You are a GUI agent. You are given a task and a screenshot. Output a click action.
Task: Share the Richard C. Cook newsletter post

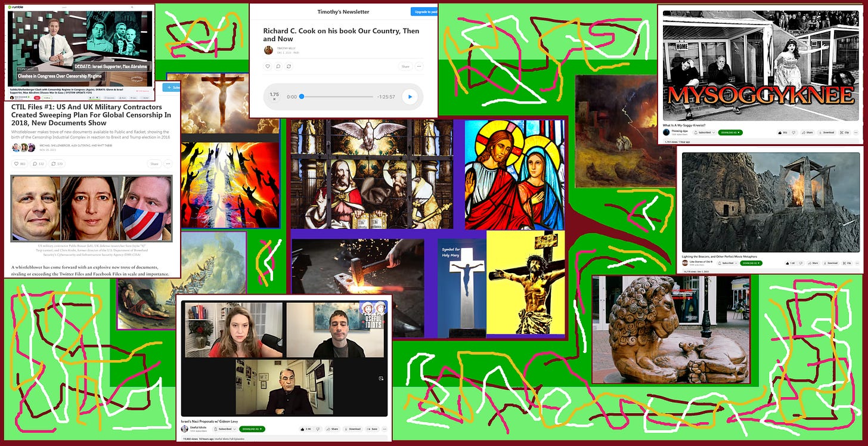405,66
